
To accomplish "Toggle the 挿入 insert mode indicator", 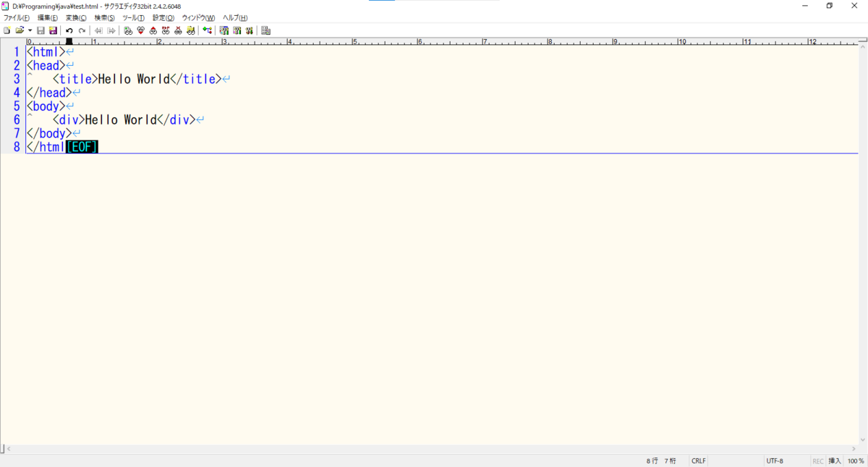I will (835, 460).
